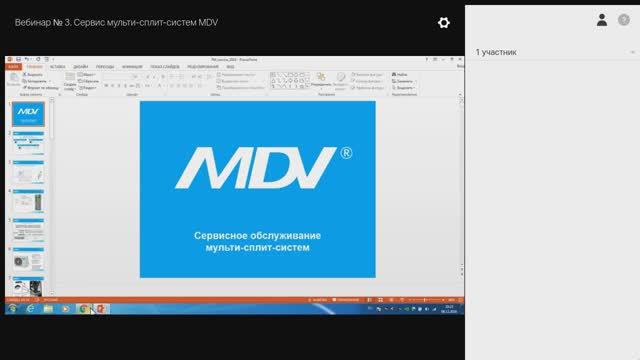Image resolution: width=640 pixels, height=360 pixels.
Task: Click the PowerPoint taskbar button
Action: coord(100,309)
